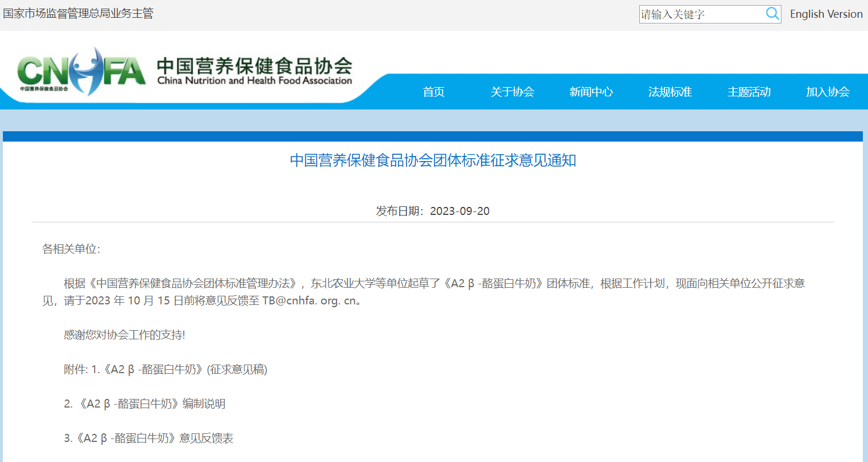This screenshot has width=868, height=462.
Task: Open attachment 2 编制说明
Action: [144, 404]
